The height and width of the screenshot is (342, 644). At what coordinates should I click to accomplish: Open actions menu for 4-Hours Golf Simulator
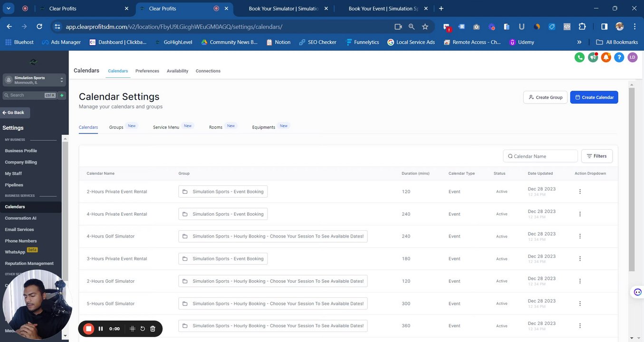click(580, 236)
